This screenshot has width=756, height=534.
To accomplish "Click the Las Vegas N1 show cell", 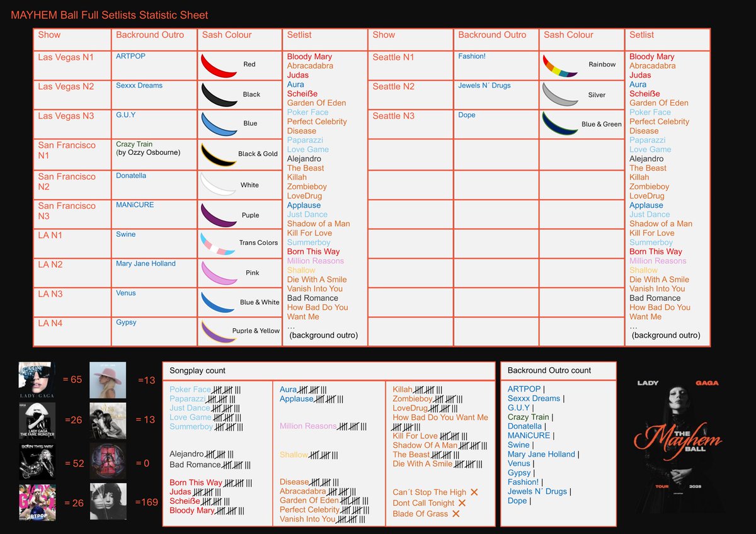I will [72, 65].
